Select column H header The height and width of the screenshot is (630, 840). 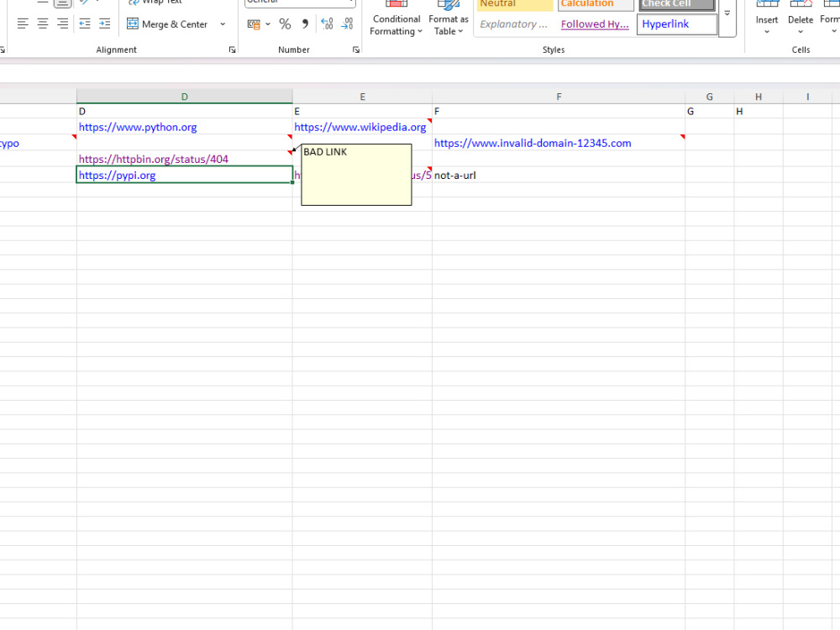(758, 97)
